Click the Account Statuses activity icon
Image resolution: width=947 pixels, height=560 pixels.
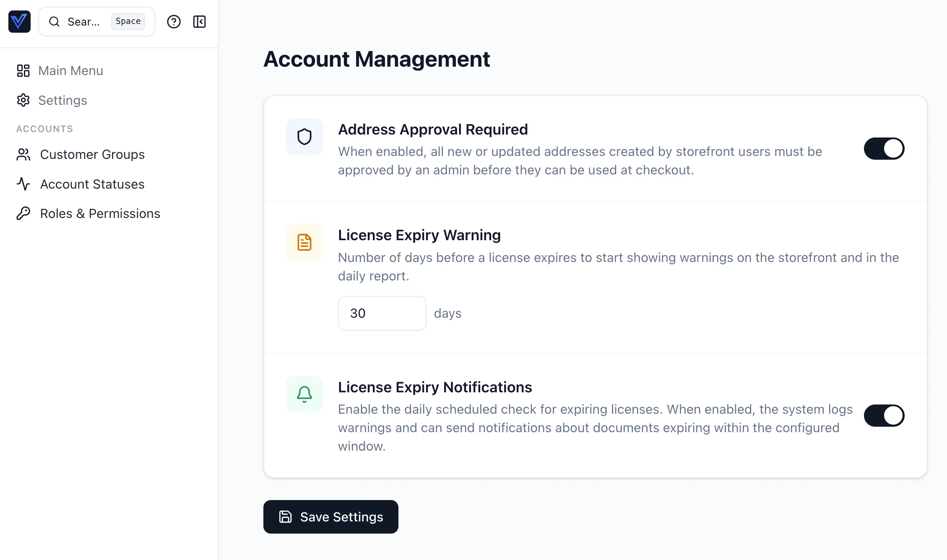[x=23, y=184]
